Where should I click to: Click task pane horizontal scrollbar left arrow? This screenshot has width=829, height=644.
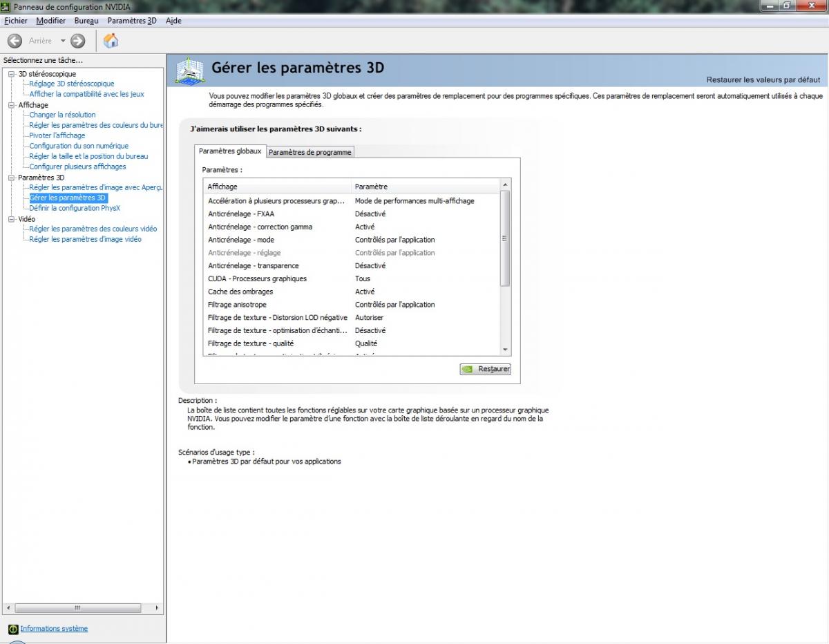click(8, 608)
